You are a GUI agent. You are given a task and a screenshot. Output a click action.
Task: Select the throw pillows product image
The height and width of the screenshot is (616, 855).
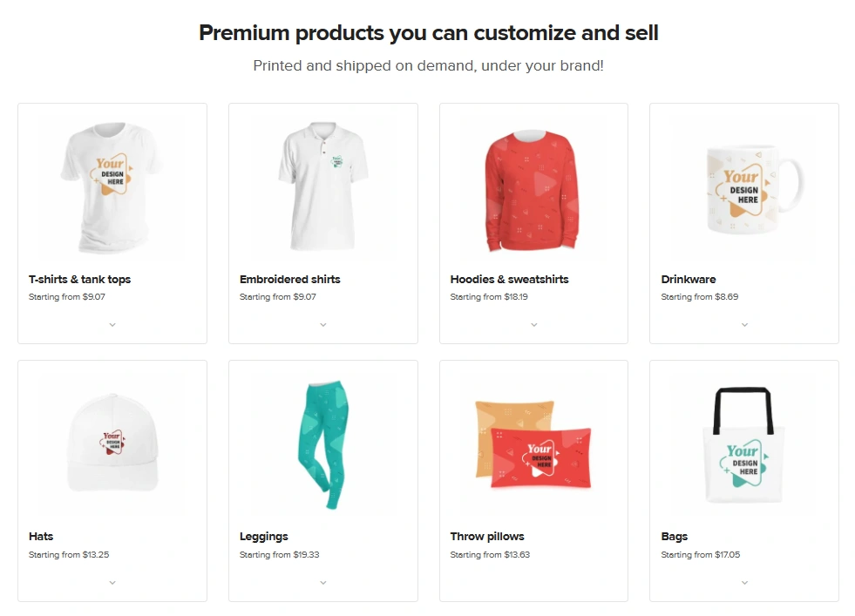click(533, 446)
